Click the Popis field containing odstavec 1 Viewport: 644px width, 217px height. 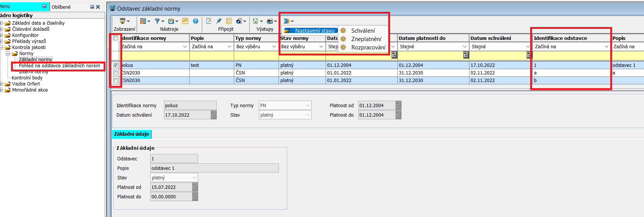click(214, 168)
